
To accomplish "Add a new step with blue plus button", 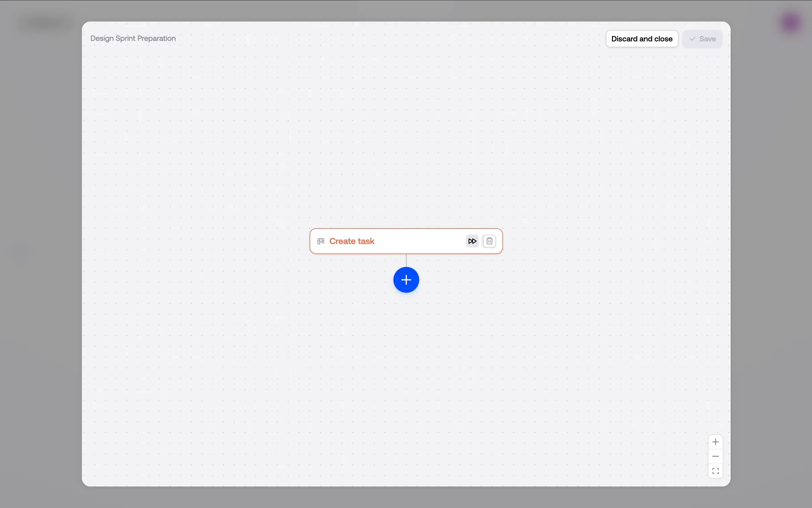I will click(x=406, y=280).
